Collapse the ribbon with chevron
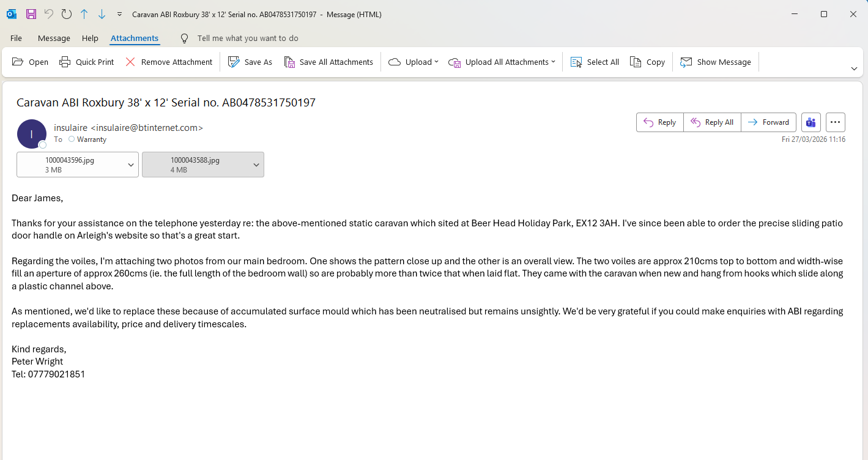868x460 pixels. pos(854,69)
